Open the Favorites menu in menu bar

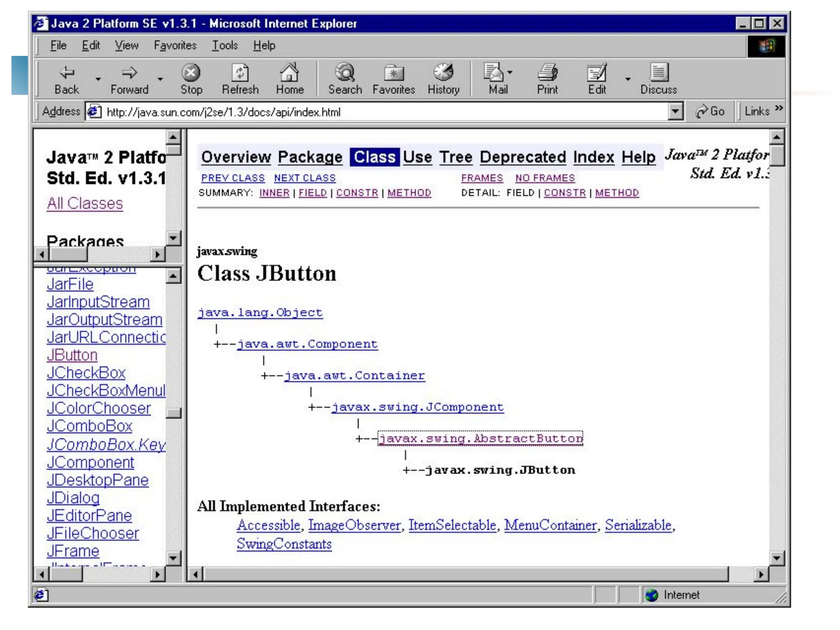click(x=175, y=46)
